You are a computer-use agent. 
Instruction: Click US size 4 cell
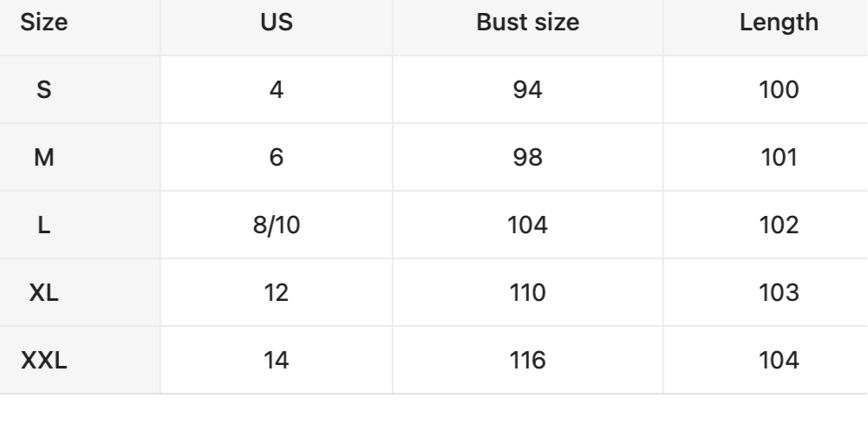276,91
